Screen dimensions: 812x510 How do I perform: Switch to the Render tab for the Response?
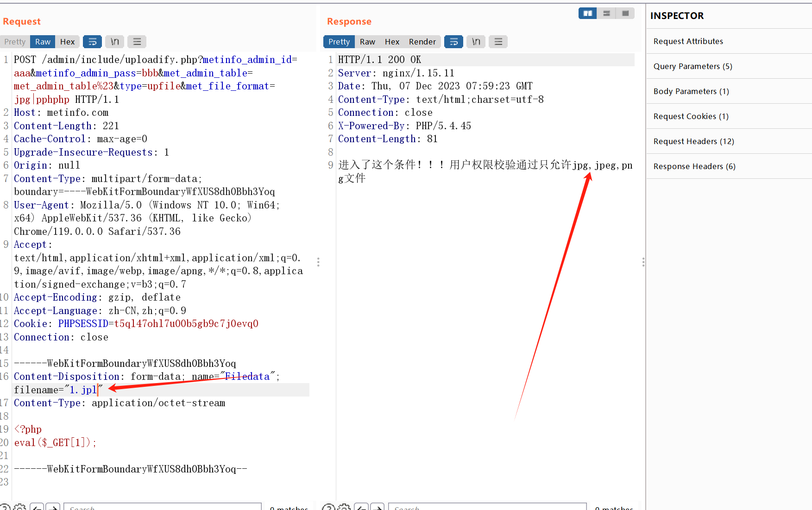pos(422,41)
